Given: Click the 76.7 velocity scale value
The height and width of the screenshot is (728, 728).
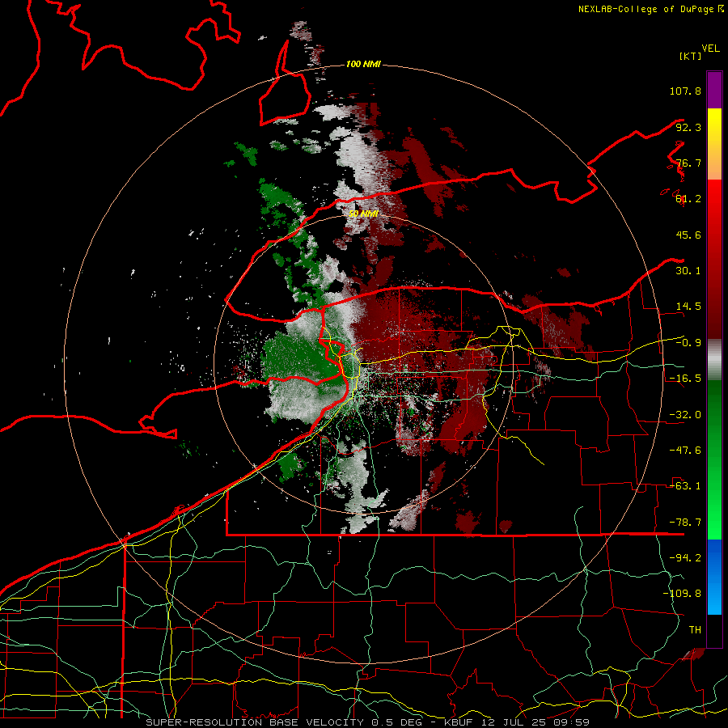Looking at the screenshot, I should coord(688,163).
